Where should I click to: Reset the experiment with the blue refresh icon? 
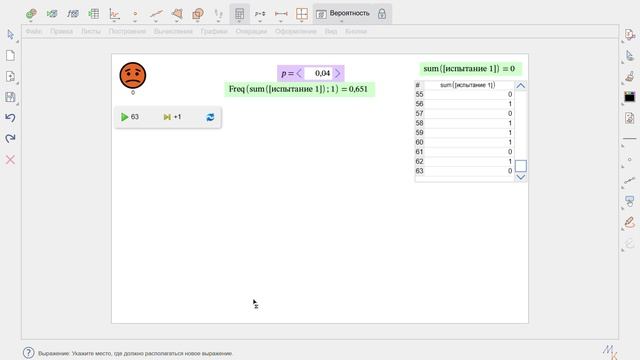tap(210, 118)
